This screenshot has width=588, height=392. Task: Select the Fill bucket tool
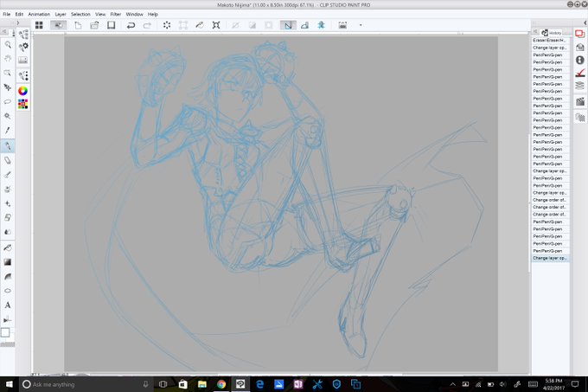click(x=8, y=247)
